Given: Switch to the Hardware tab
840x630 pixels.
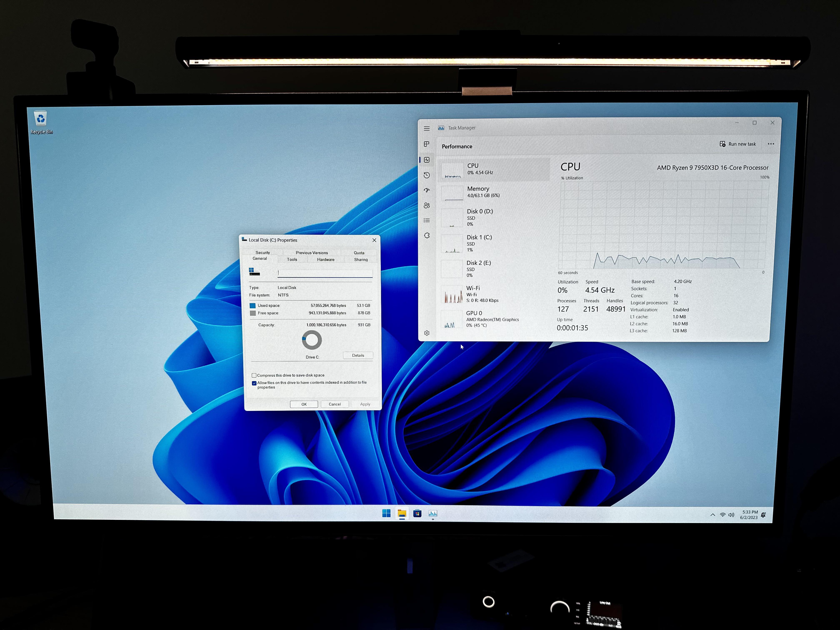Looking at the screenshot, I should (326, 260).
